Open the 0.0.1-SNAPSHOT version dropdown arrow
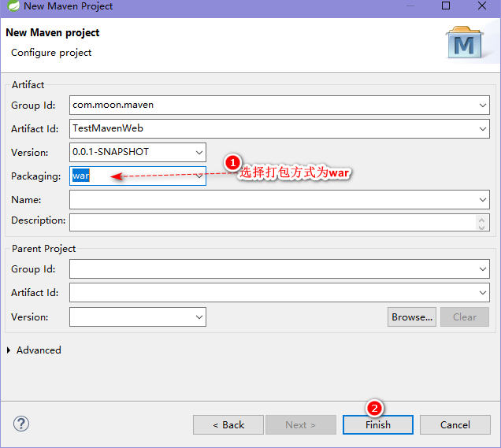Image resolution: width=501 pixels, height=448 pixels. point(199,152)
